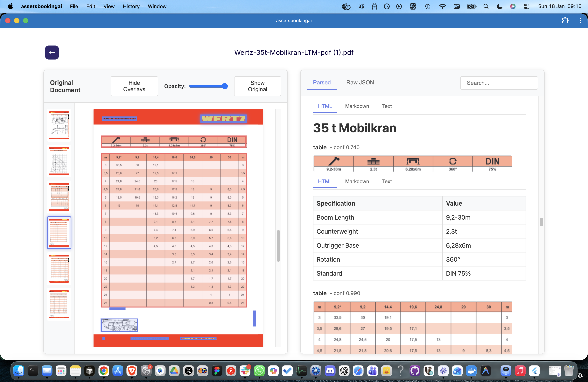Open Spotlight search in menu bar

pos(486,6)
